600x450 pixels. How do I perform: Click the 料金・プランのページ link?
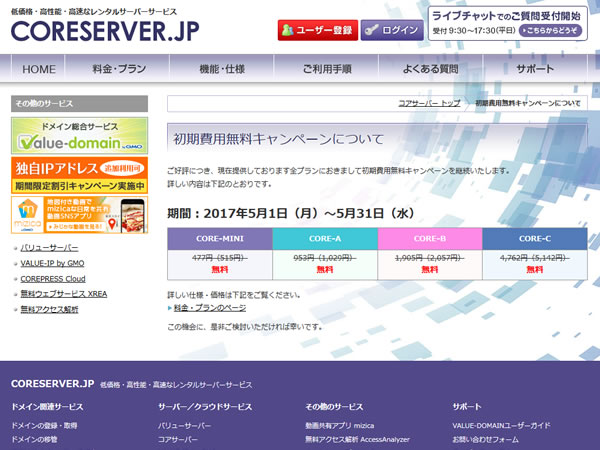pos(210,308)
